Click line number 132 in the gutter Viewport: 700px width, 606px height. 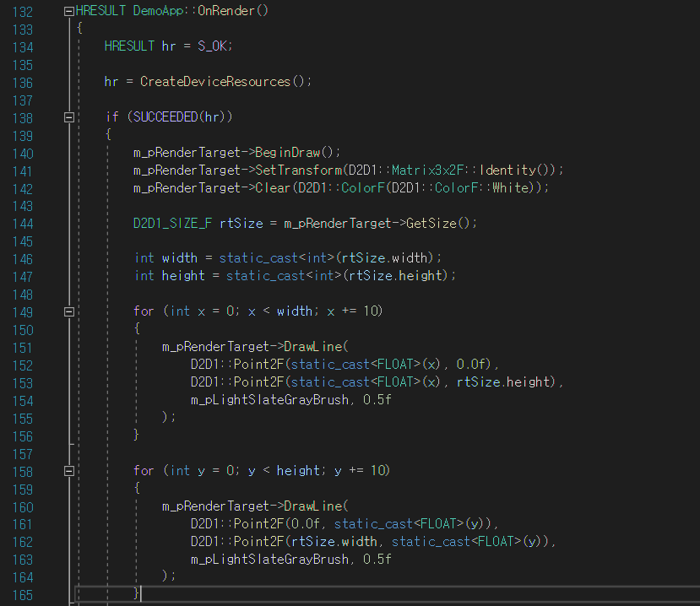pyautogui.click(x=23, y=12)
